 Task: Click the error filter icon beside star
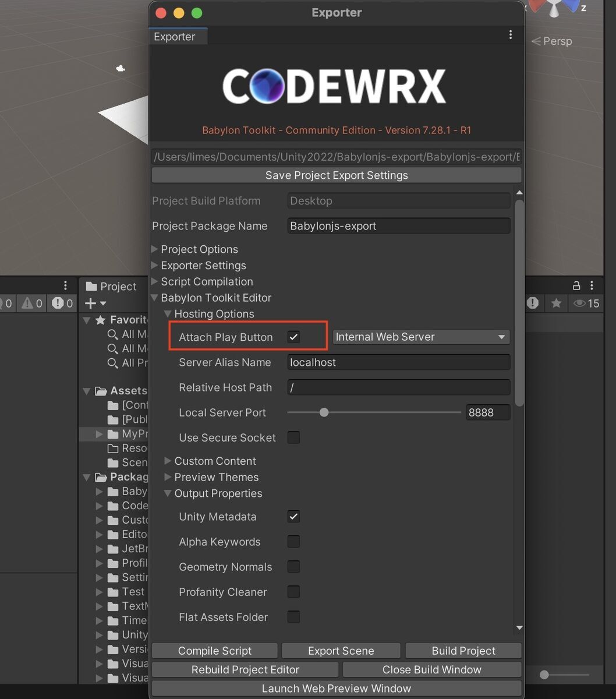tap(533, 303)
